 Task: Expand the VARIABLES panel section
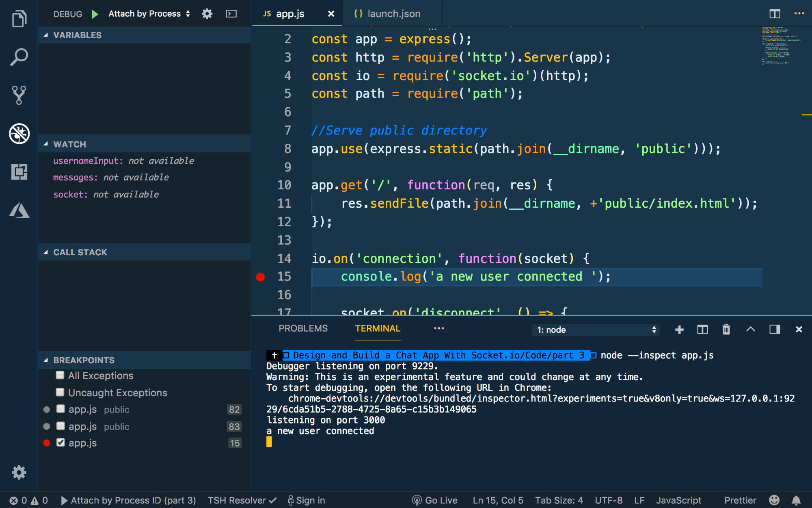pos(77,35)
